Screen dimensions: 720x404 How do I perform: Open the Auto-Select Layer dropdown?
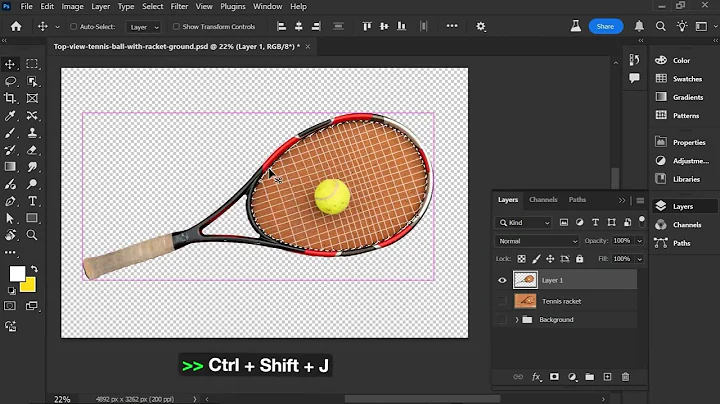pos(143,27)
